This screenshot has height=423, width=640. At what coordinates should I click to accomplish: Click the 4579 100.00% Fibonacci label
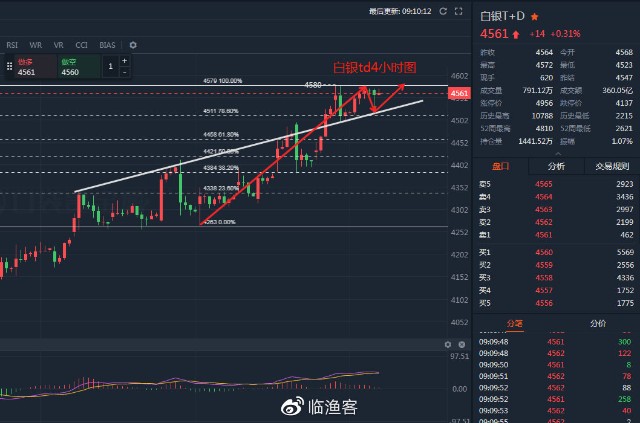[x=222, y=80]
